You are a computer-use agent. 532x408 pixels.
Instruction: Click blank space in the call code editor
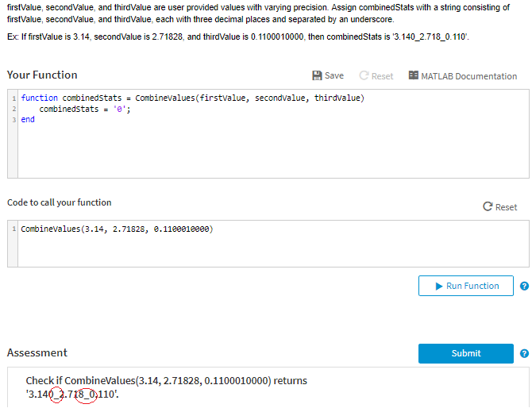pos(270,252)
